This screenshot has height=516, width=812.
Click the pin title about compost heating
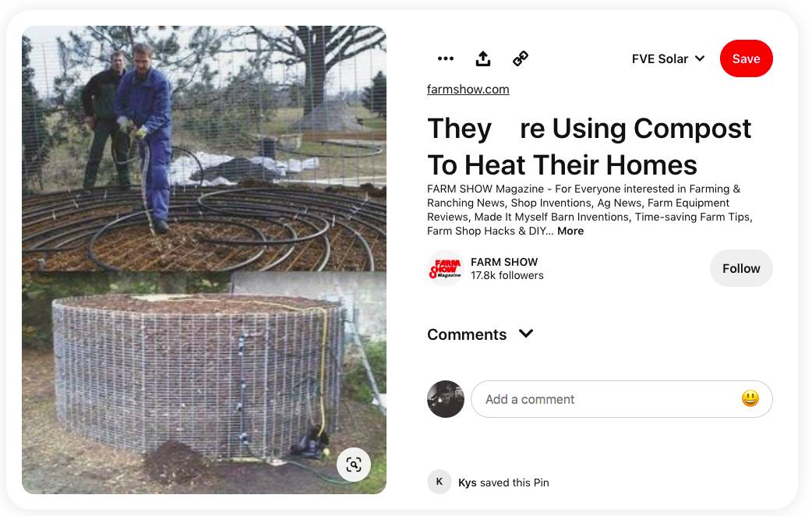589,147
